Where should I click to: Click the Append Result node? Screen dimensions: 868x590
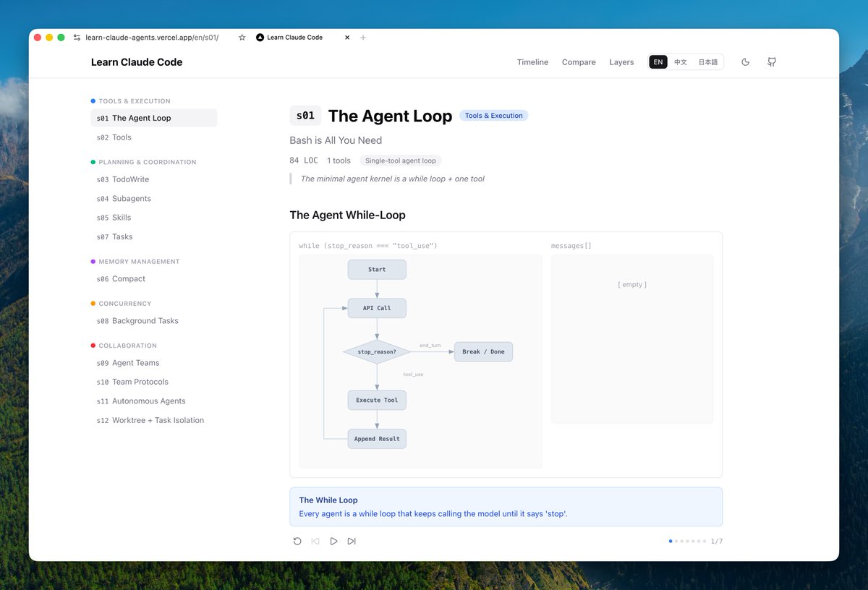tap(377, 439)
